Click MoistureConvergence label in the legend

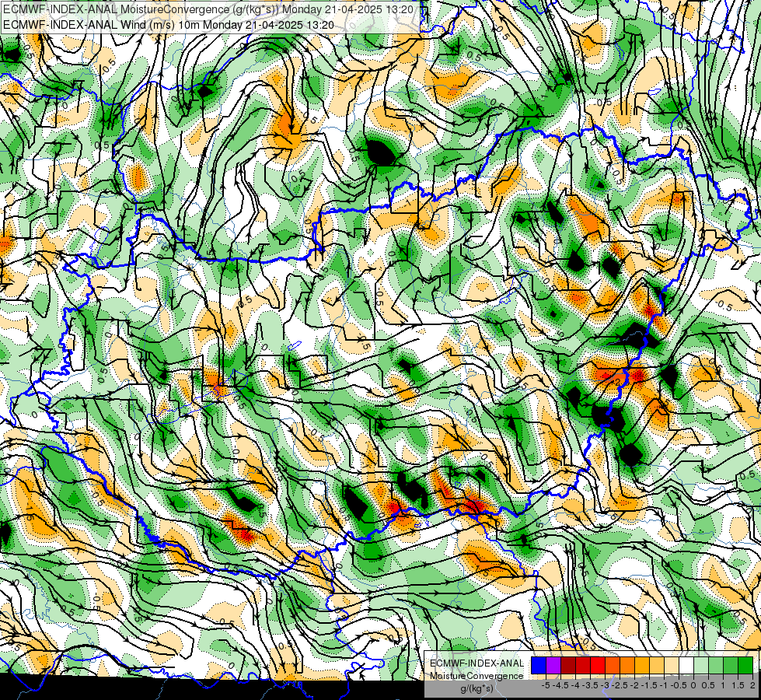tap(476, 676)
